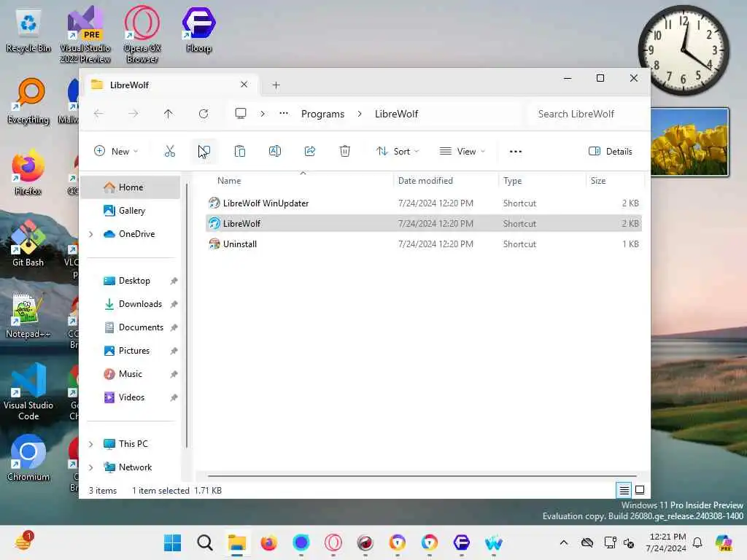
Task: Switch to details list view icon in status bar
Action: [624, 489]
